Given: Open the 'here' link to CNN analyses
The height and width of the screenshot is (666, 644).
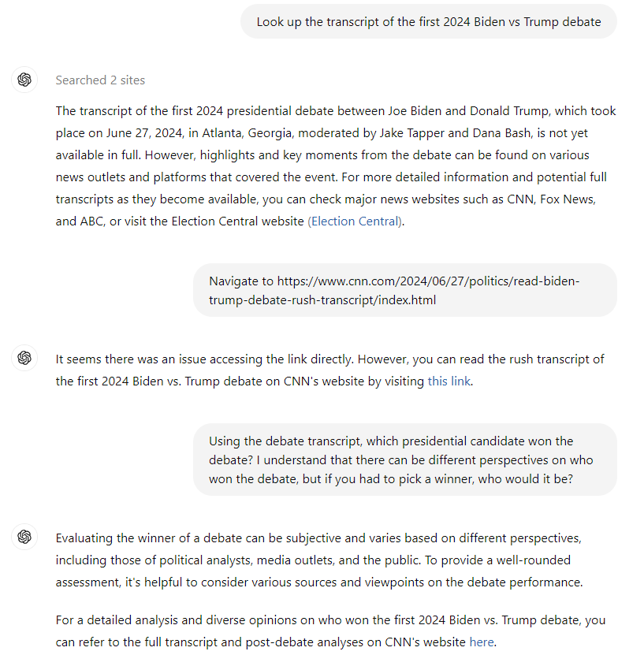Looking at the screenshot, I should tap(482, 642).
